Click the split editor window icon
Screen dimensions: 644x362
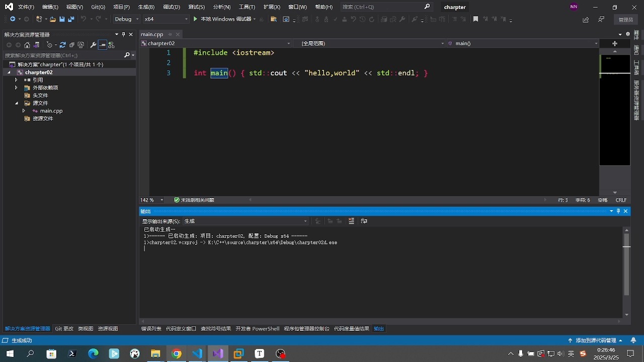615,44
